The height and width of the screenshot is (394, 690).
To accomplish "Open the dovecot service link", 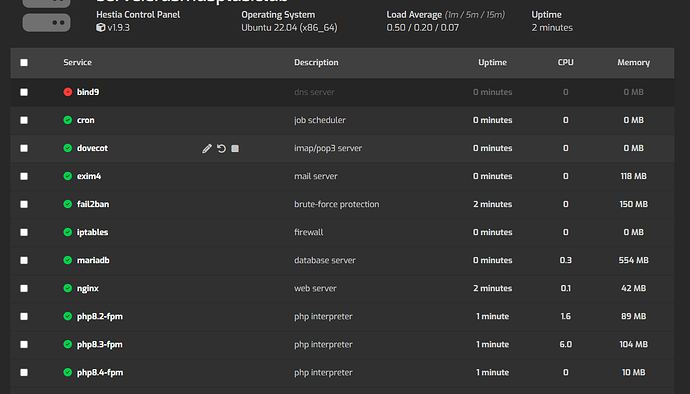I will pyautogui.click(x=92, y=148).
